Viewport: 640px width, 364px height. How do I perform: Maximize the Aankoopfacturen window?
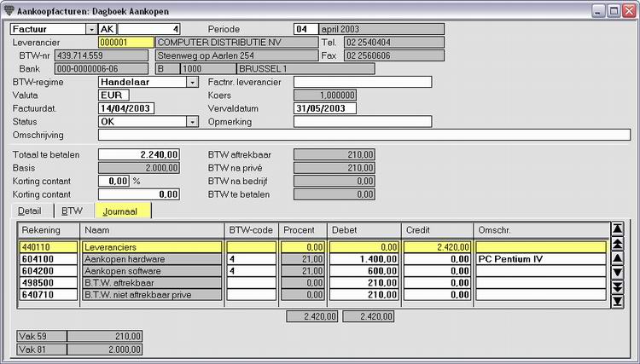click(611, 9)
